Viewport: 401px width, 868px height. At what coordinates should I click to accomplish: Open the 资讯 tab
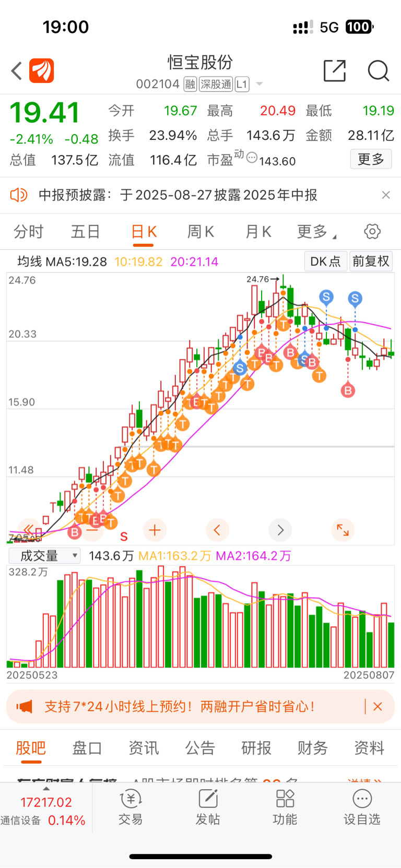(x=144, y=748)
